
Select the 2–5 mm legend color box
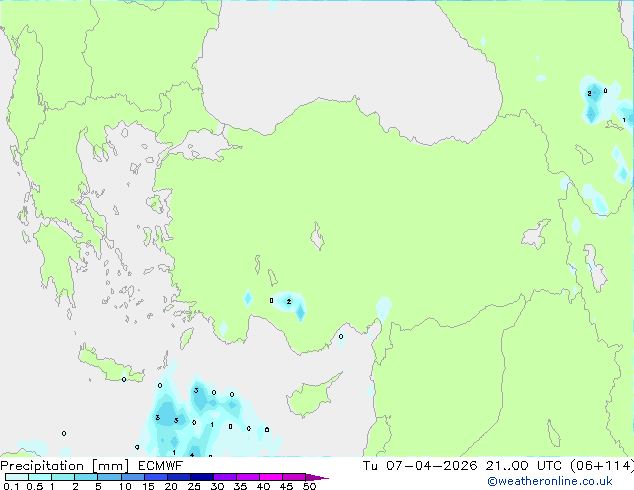86,477
